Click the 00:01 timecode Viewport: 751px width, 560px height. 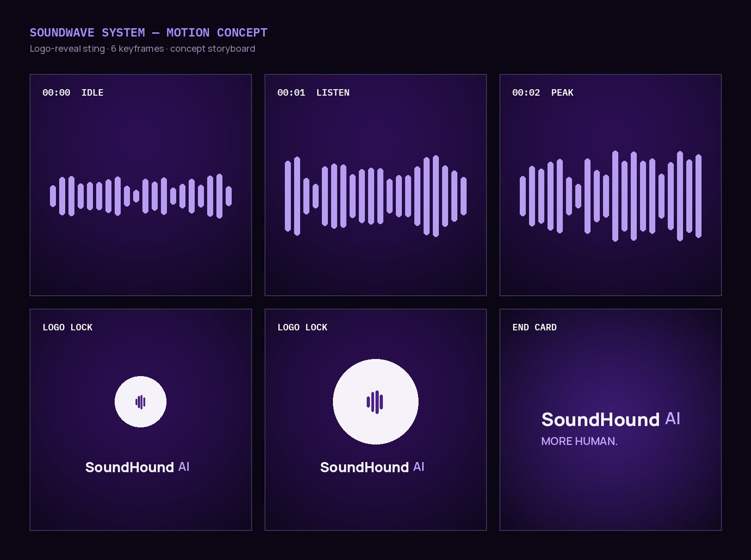point(291,92)
